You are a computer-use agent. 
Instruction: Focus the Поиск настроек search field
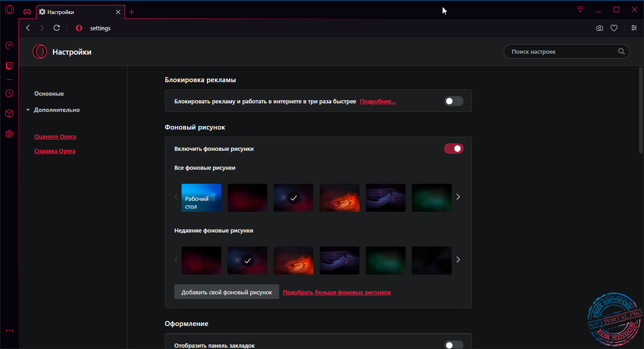[566, 51]
